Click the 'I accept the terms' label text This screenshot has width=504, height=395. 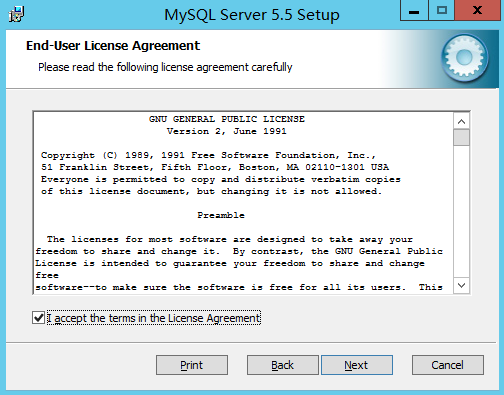click(154, 318)
